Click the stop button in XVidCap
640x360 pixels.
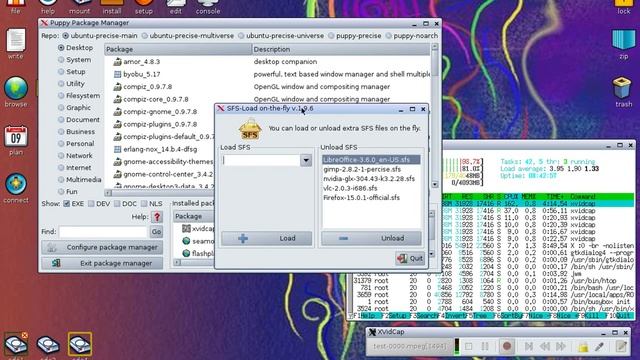click(469, 347)
